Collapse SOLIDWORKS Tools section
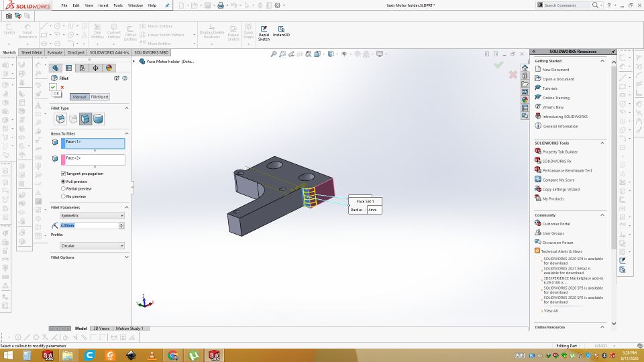Image resolution: width=644 pixels, height=362 pixels. [x=602, y=143]
